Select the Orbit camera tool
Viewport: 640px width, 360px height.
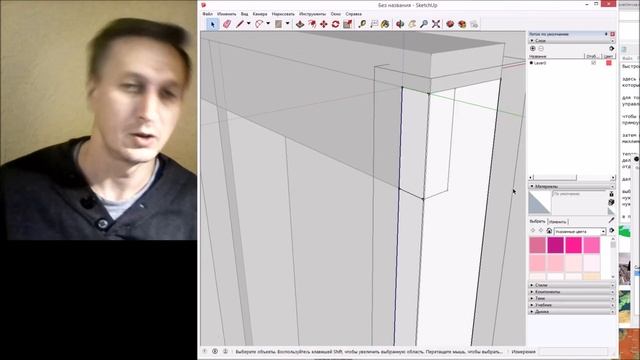pyautogui.click(x=400, y=24)
